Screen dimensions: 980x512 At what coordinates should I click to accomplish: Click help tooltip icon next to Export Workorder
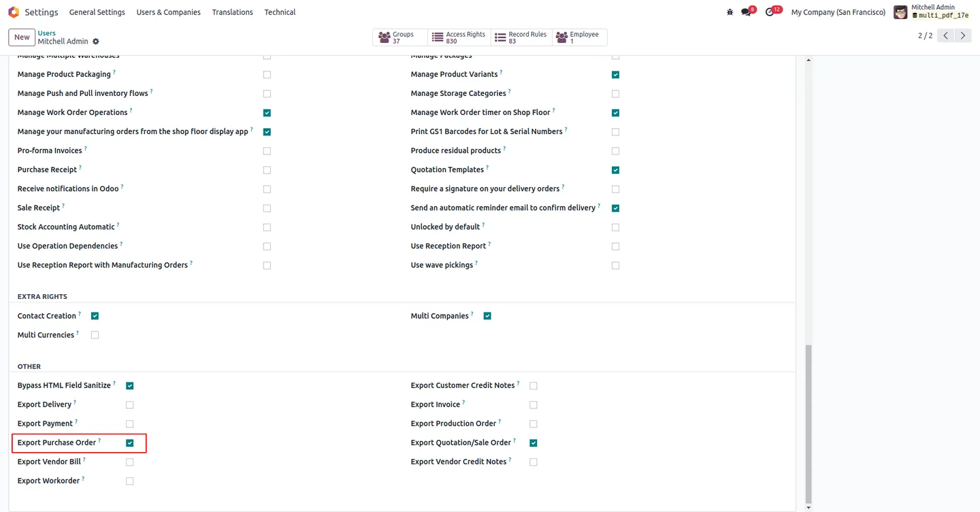pos(83,479)
